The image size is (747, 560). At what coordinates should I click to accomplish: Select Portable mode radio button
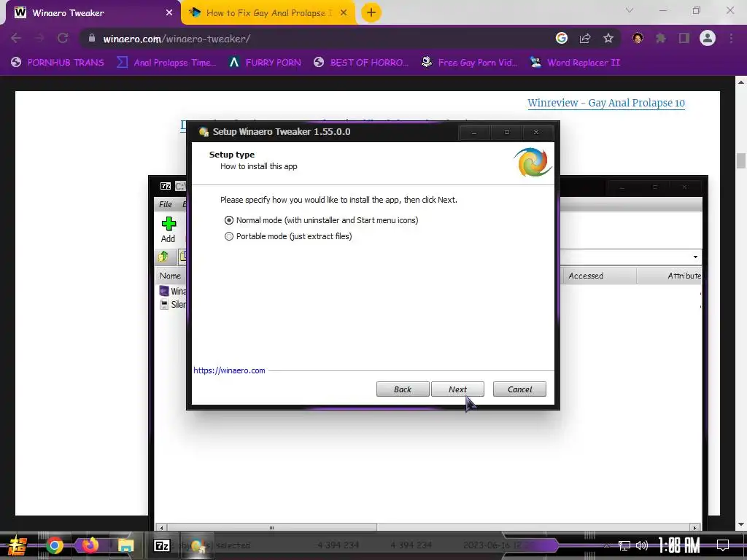pyautogui.click(x=229, y=236)
